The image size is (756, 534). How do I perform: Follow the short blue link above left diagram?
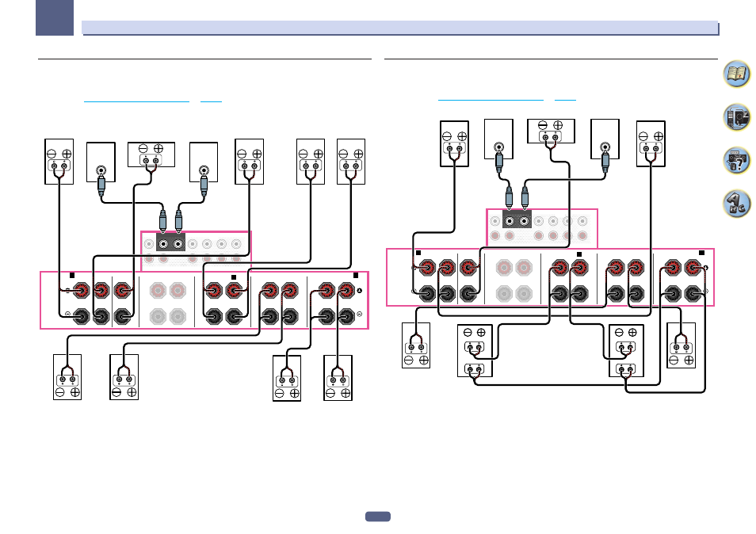click(211, 101)
